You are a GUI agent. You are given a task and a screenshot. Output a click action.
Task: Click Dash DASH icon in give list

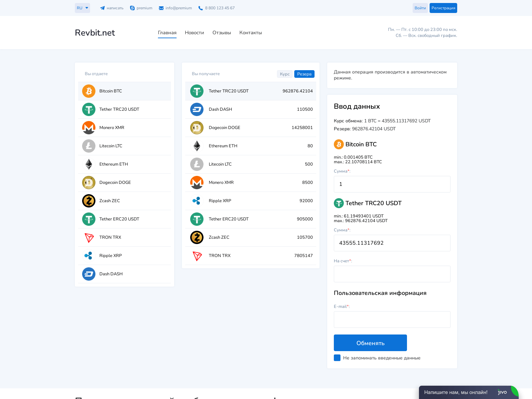click(89, 274)
